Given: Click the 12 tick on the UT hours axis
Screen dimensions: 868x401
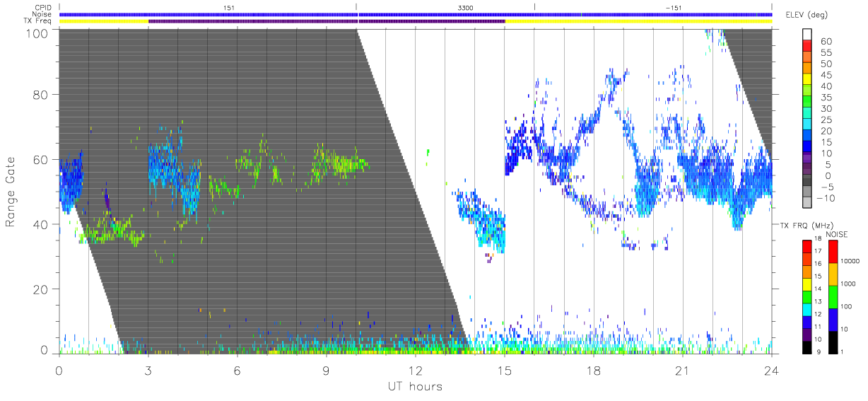Looking at the screenshot, I should tap(415, 371).
